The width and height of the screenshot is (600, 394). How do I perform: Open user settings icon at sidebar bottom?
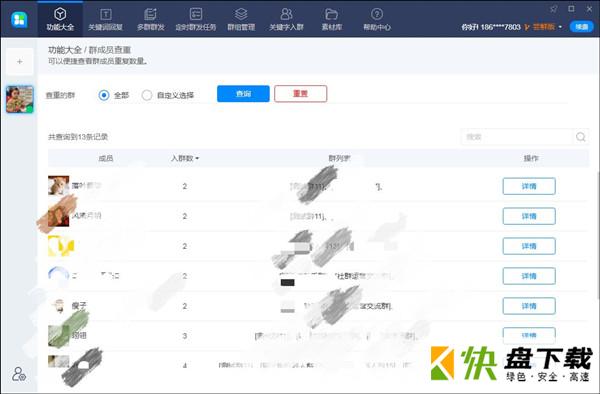pyautogui.click(x=19, y=374)
